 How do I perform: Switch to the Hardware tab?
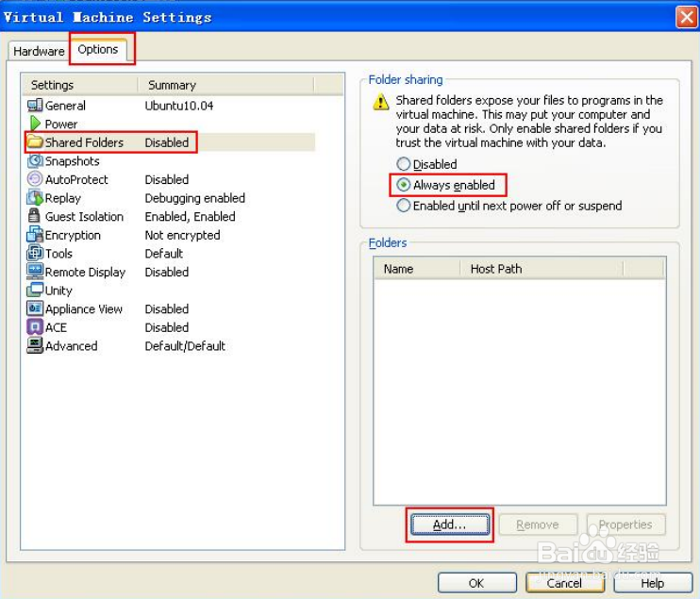coord(39,51)
